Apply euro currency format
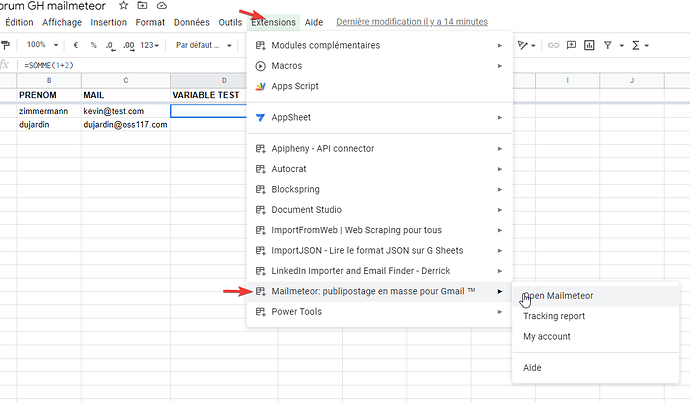 (76, 45)
